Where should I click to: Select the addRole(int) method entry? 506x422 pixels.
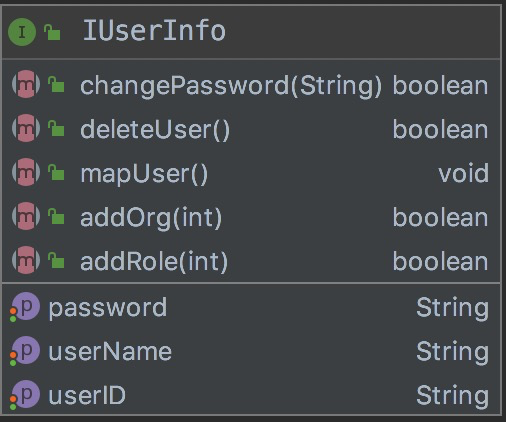click(x=154, y=261)
